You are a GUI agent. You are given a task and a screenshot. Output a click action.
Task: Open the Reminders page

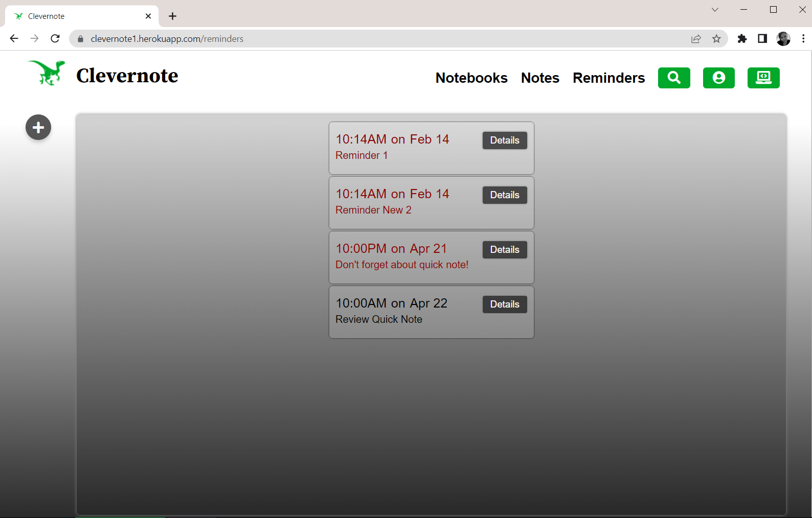coord(608,78)
